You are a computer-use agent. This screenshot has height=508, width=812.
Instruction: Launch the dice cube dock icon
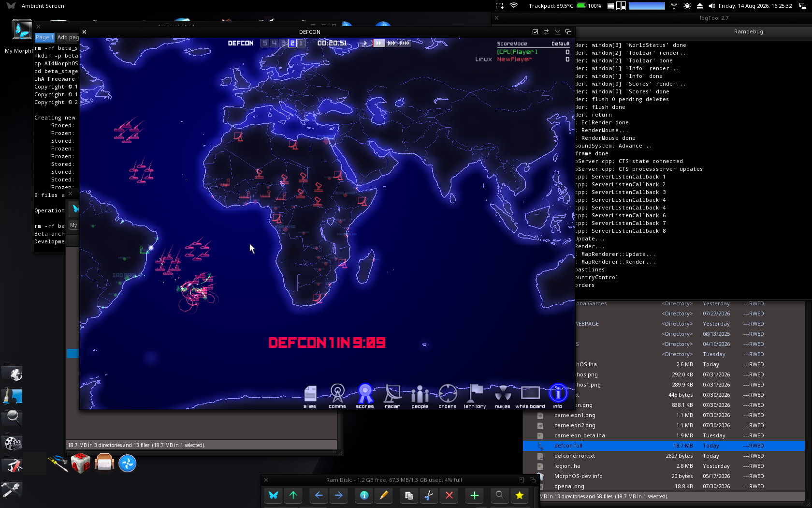(x=80, y=463)
